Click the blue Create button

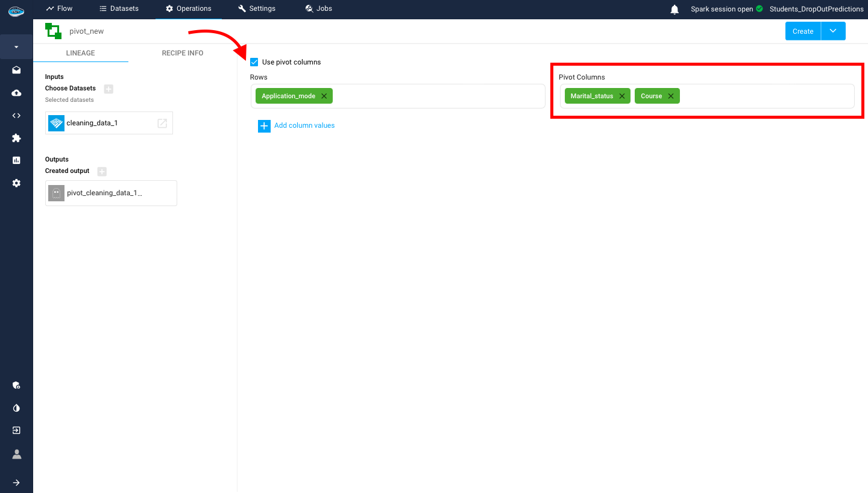[x=802, y=31]
